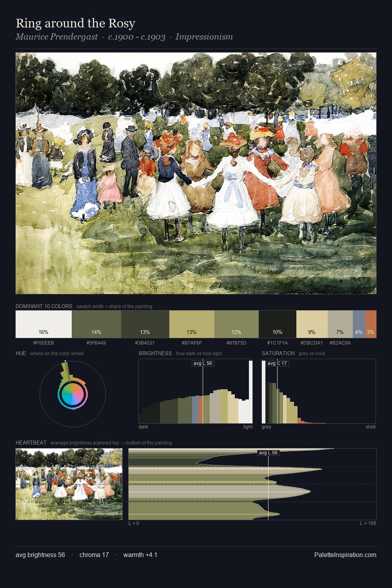Click footer stat "avg brightness 56"
The width and height of the screenshot is (392, 588).
click(40, 555)
